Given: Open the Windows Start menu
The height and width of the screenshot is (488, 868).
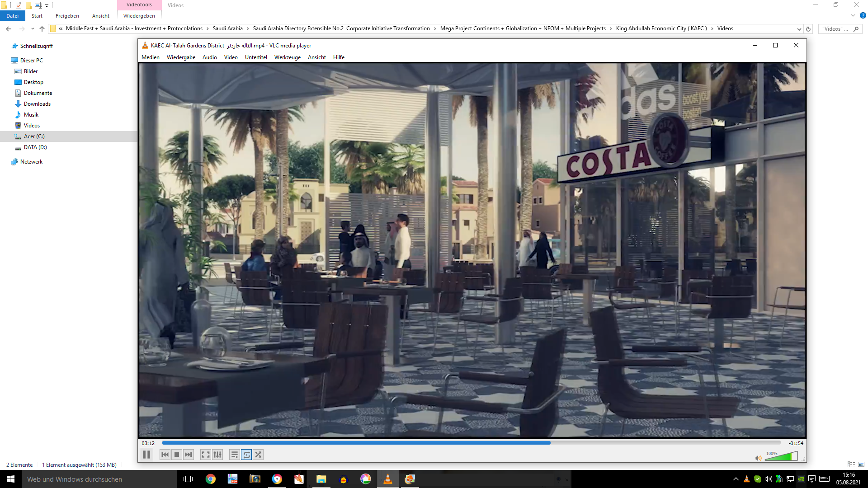Looking at the screenshot, I should pos(11,479).
